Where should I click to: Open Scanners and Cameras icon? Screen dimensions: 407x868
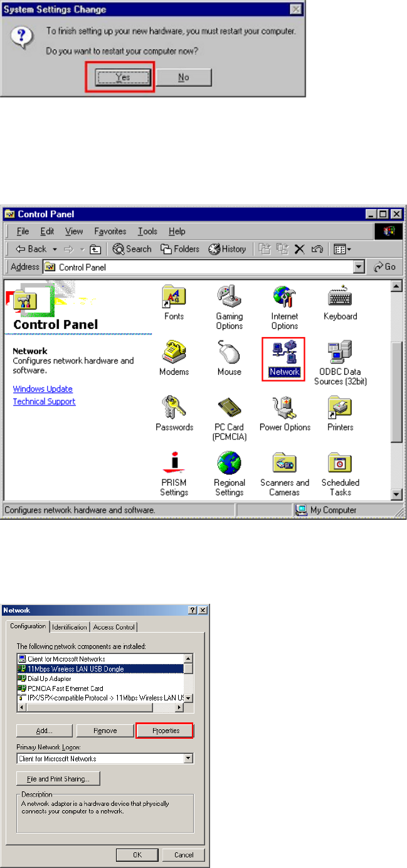(x=285, y=474)
